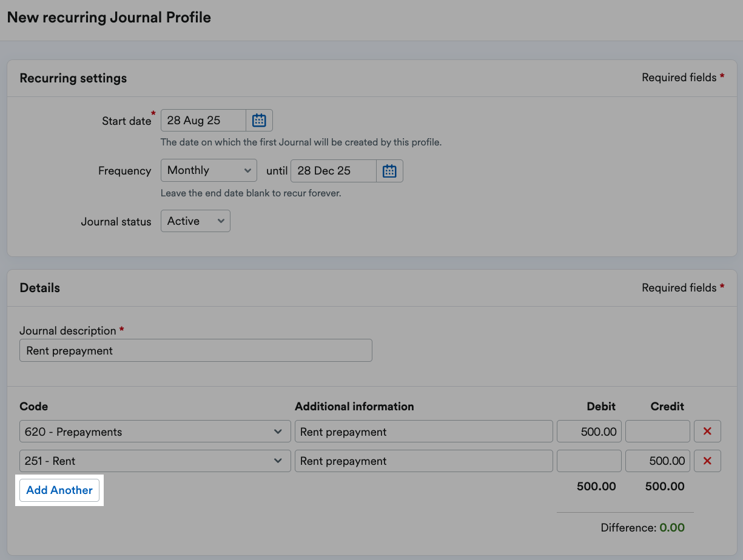Click the Add Another button
This screenshot has height=560, width=743.
point(59,490)
